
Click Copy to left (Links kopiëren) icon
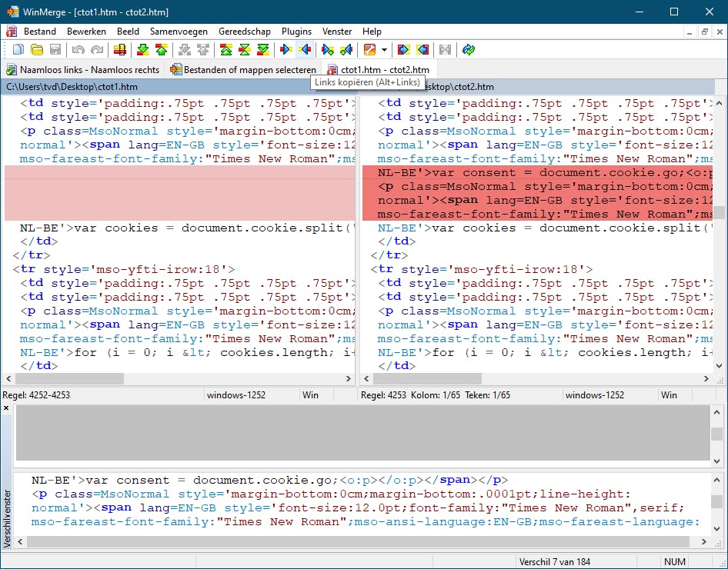point(305,50)
